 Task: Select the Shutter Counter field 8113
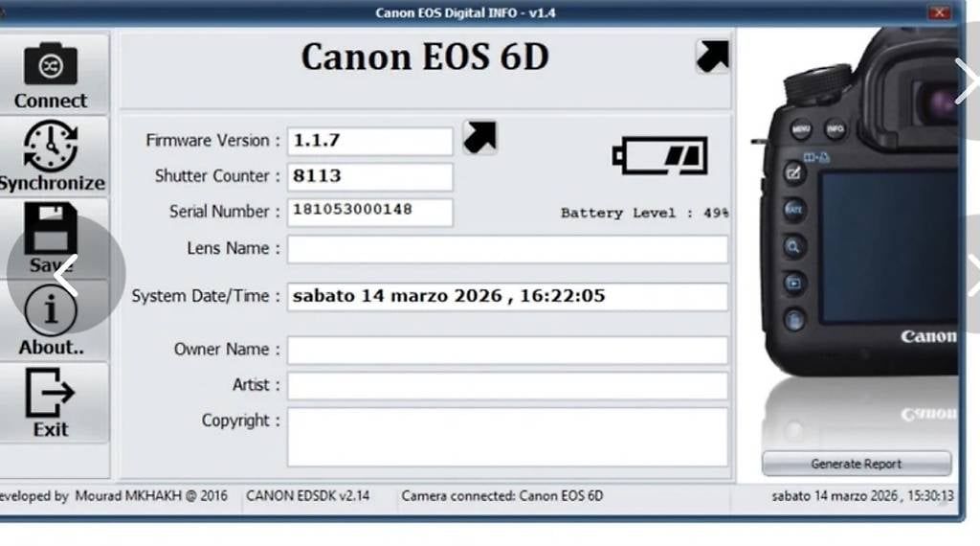tap(370, 176)
